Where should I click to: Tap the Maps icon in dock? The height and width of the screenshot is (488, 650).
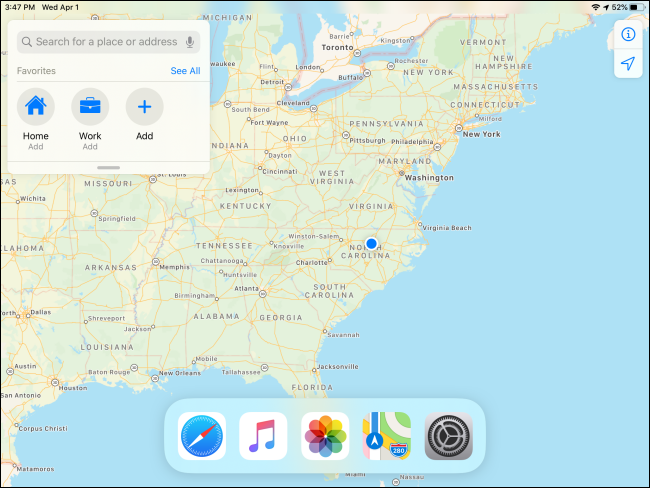coord(387,436)
